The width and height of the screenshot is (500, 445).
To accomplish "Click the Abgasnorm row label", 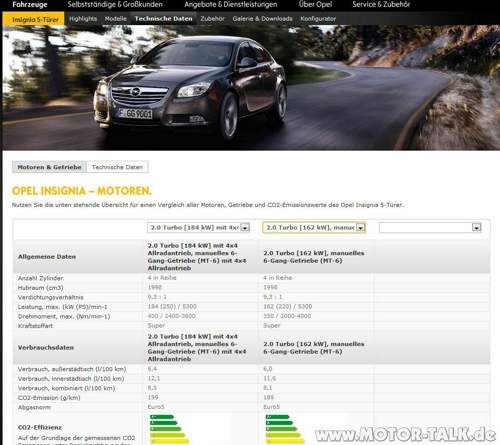I will click(x=34, y=407).
